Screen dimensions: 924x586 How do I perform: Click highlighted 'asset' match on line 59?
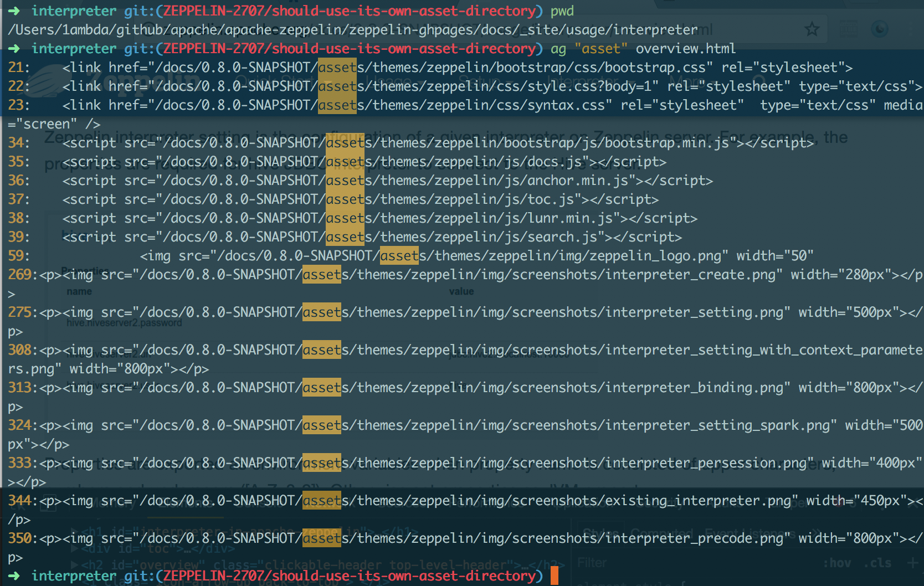(x=399, y=256)
